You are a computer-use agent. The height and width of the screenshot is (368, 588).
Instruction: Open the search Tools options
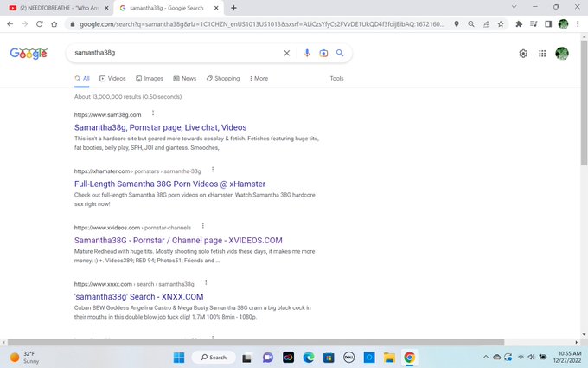336,79
